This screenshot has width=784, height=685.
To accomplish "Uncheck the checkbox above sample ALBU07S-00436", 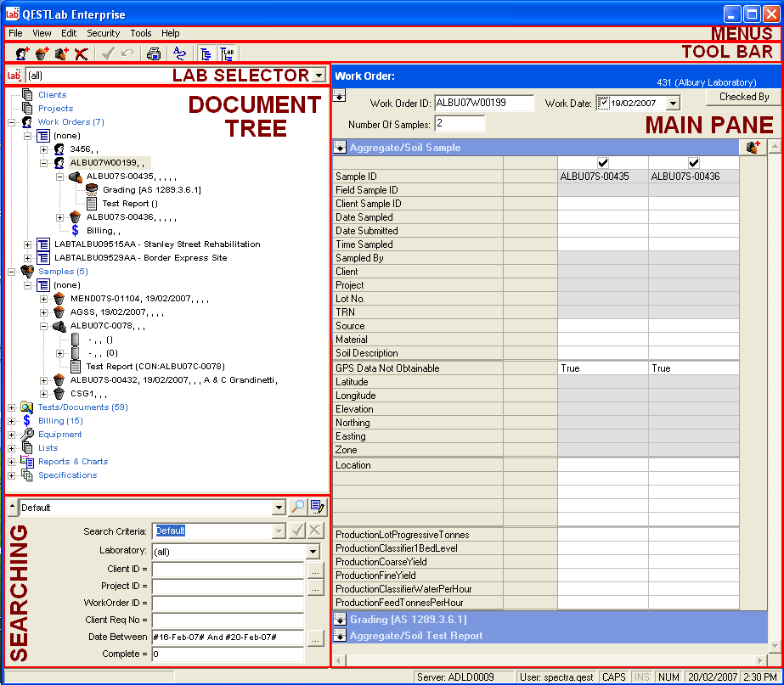I will [693, 162].
